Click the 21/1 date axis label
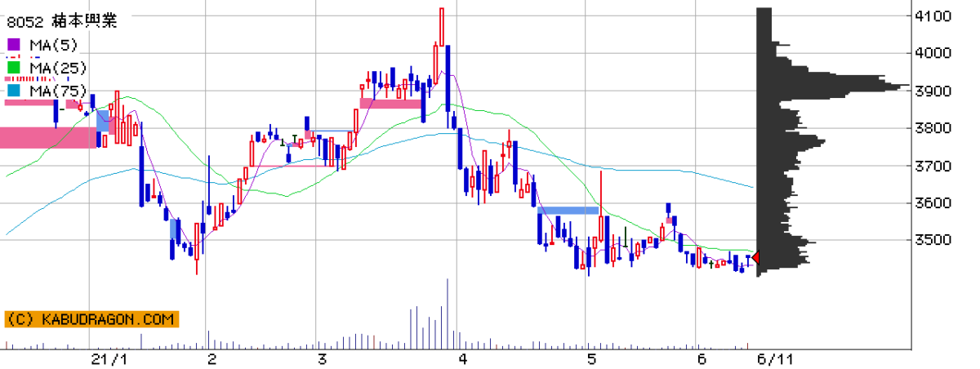The width and height of the screenshot is (980, 369). pyautogui.click(x=109, y=359)
